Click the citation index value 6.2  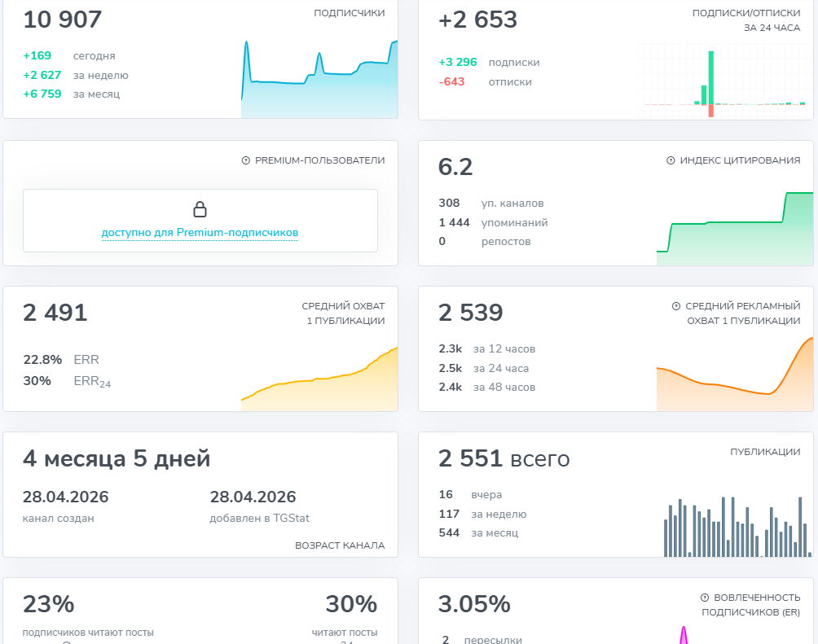455,167
